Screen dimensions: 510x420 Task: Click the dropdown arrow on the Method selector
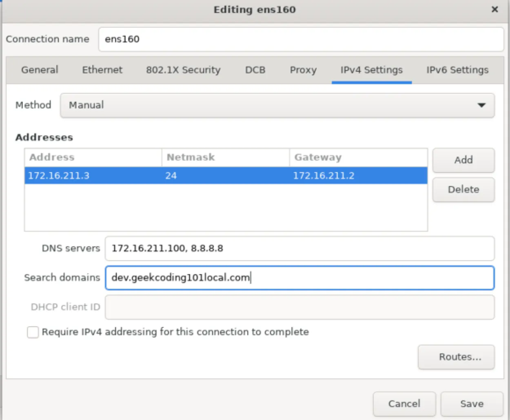coord(482,105)
